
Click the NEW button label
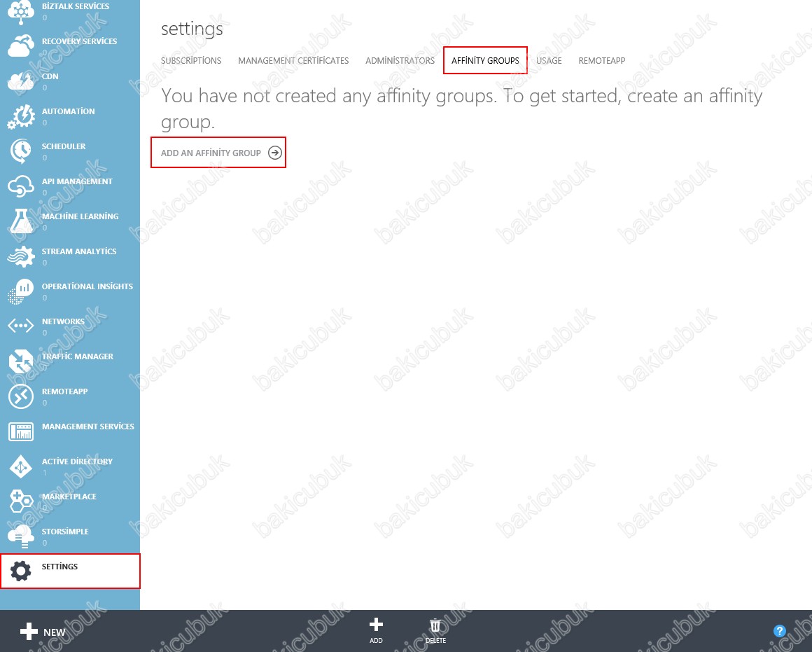click(55, 632)
